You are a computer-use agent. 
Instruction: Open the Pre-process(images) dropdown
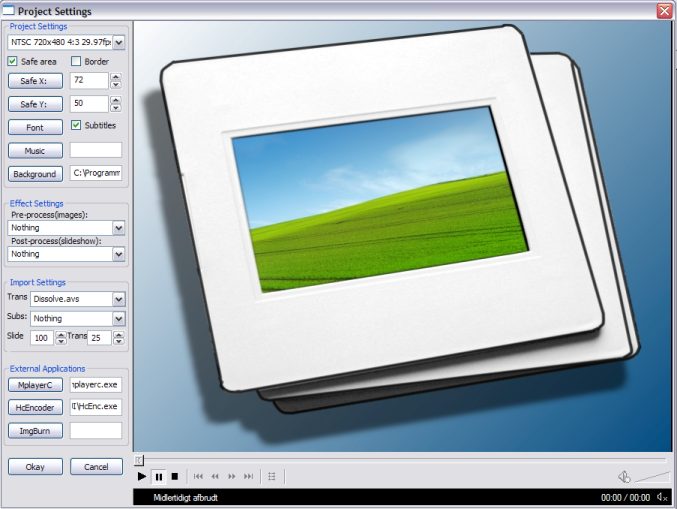click(x=119, y=228)
